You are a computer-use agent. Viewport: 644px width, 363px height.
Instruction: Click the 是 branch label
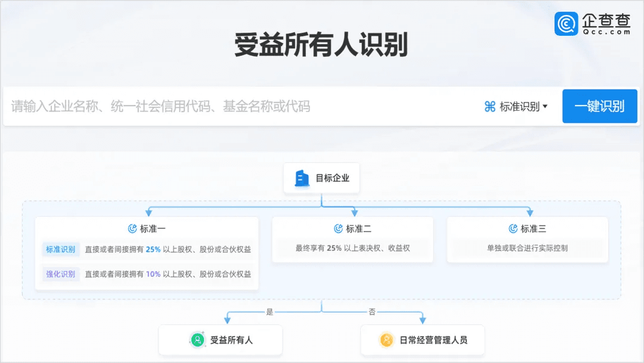[x=270, y=312]
